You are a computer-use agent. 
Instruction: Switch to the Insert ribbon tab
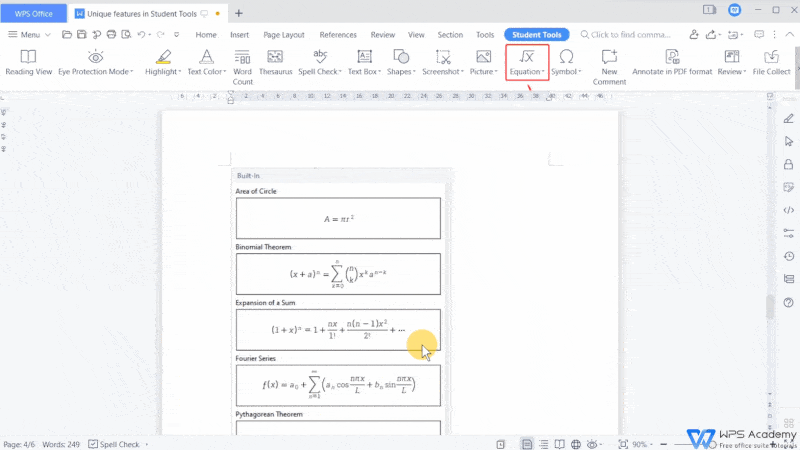(x=239, y=35)
